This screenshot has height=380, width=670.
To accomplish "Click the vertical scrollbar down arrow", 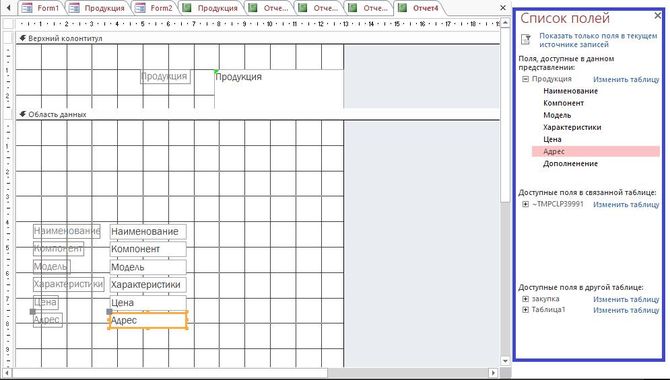I will coord(505,361).
